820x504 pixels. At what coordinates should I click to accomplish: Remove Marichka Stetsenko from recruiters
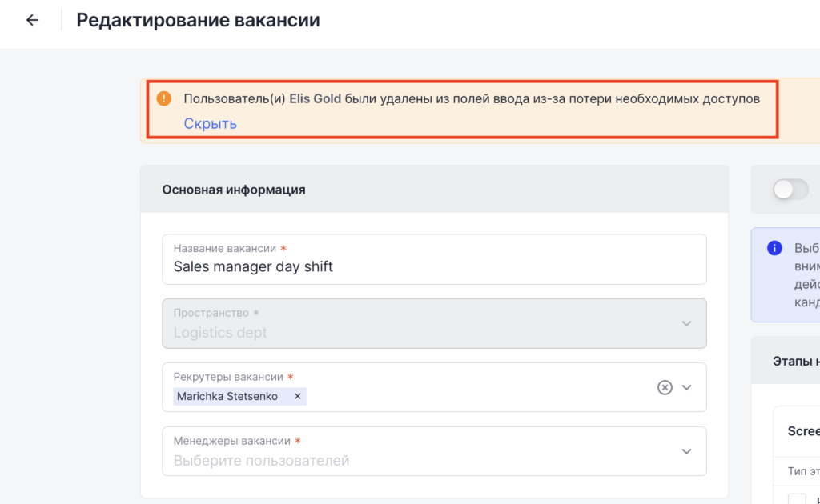298,396
